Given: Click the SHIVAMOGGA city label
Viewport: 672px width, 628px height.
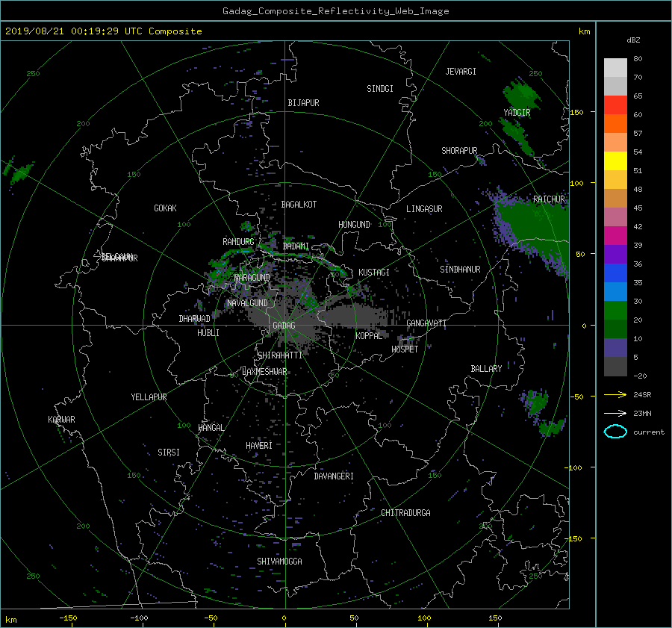Looking at the screenshot, I should click(279, 562).
